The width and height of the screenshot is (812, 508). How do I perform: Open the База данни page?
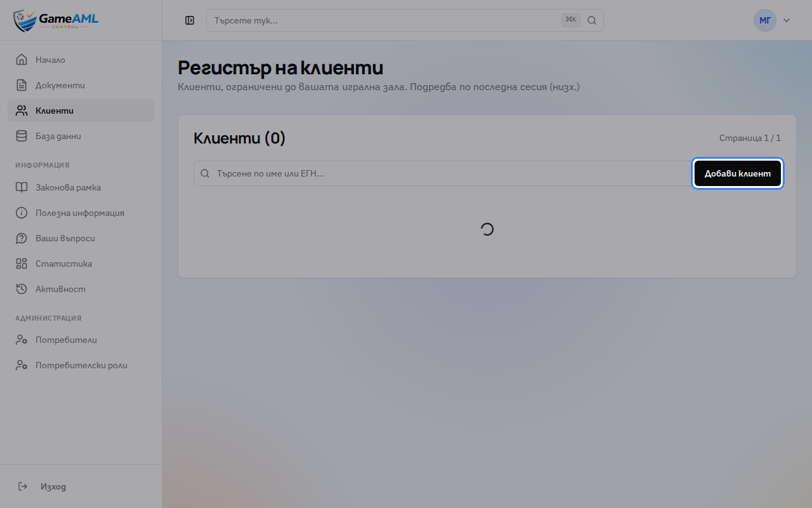click(x=81, y=136)
